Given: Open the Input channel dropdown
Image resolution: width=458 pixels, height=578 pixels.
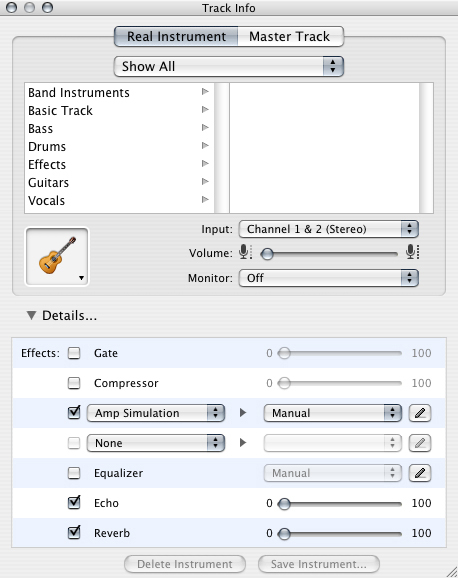Looking at the screenshot, I should point(329,229).
